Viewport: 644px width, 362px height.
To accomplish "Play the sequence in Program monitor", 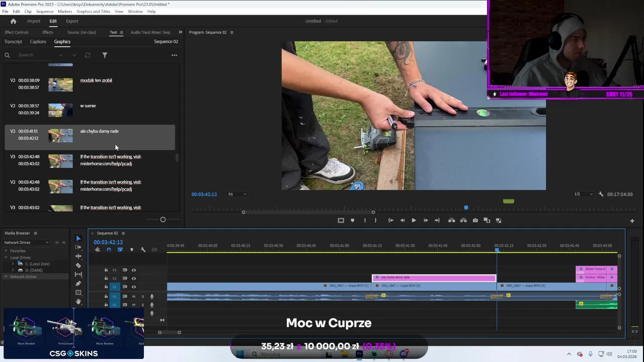I will pyautogui.click(x=414, y=220).
